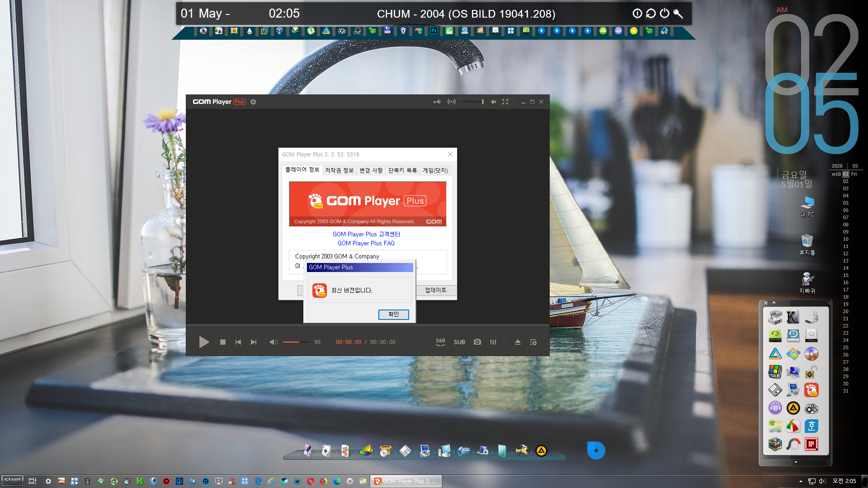The height and width of the screenshot is (488, 868).
Task: Click the disc icon in launcher panel
Action: click(x=811, y=354)
